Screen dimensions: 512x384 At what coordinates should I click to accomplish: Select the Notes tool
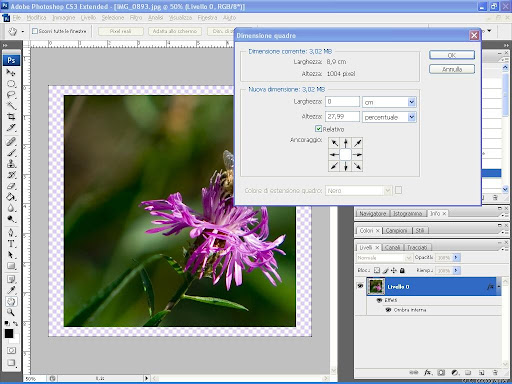pyautogui.click(x=11, y=279)
